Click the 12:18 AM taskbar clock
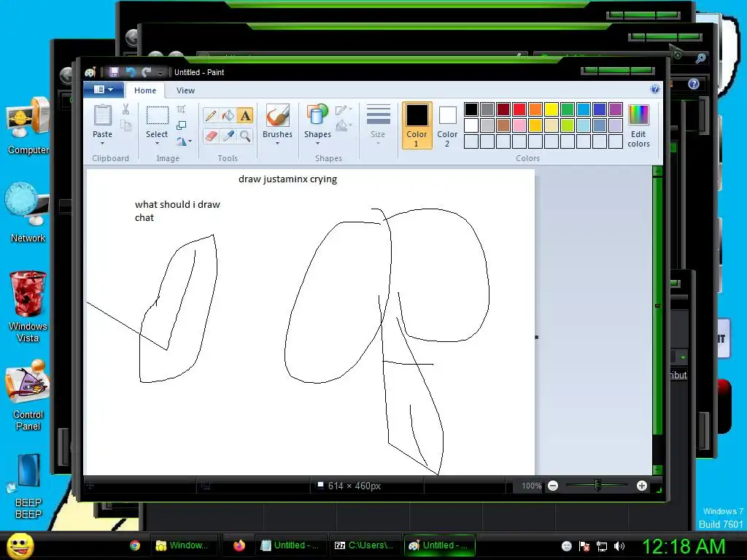 pos(683,546)
